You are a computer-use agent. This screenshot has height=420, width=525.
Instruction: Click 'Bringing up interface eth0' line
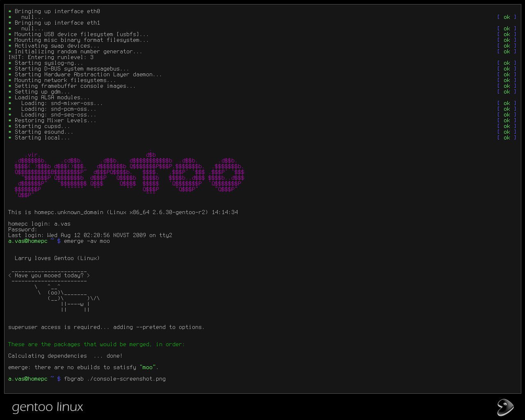click(54, 11)
